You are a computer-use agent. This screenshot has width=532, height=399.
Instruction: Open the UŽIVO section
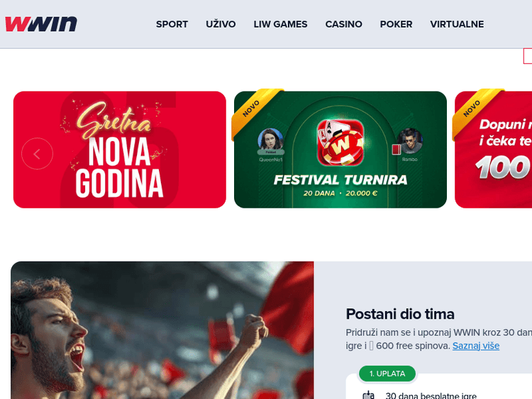[221, 24]
